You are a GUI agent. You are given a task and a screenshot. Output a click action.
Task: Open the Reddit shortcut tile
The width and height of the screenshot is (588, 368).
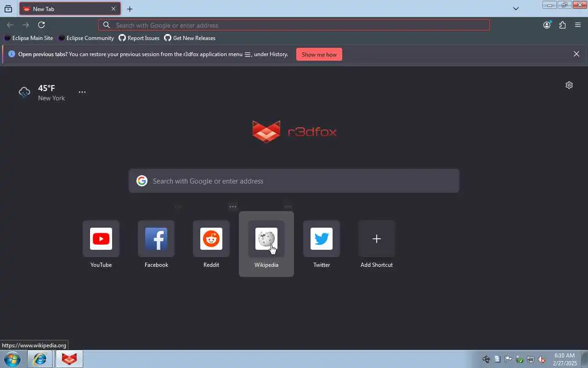click(x=211, y=239)
